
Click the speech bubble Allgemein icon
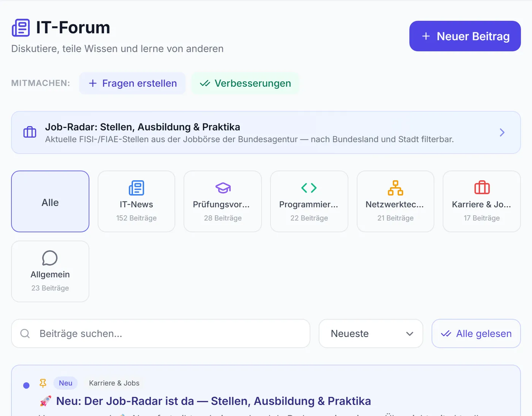[x=50, y=258]
